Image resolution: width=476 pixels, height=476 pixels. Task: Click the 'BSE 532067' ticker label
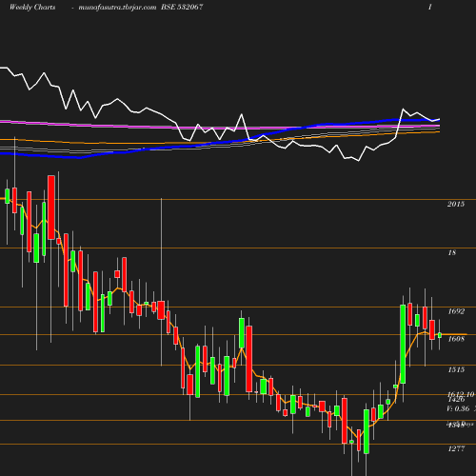pos(182,7)
